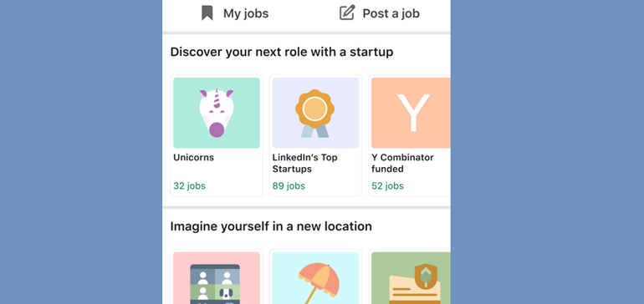Click the beach umbrella illustration
The height and width of the screenshot is (304, 644).
tap(315, 283)
